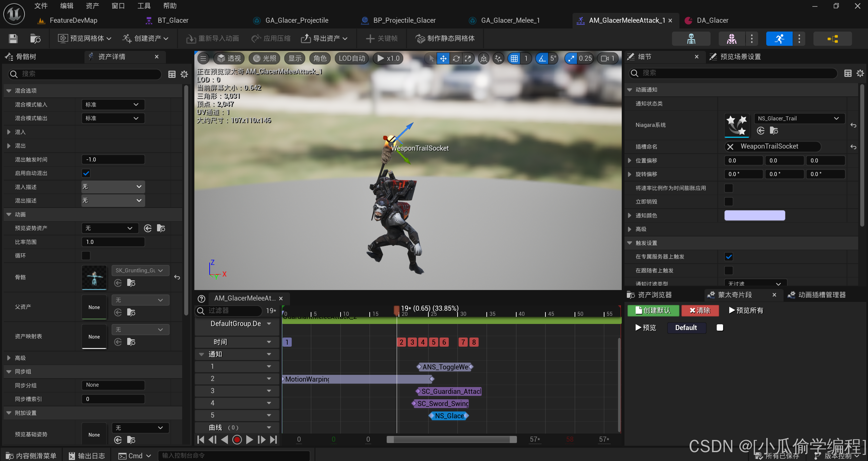
Task: Click the 通知颜色 color swatch
Action: tap(754, 215)
